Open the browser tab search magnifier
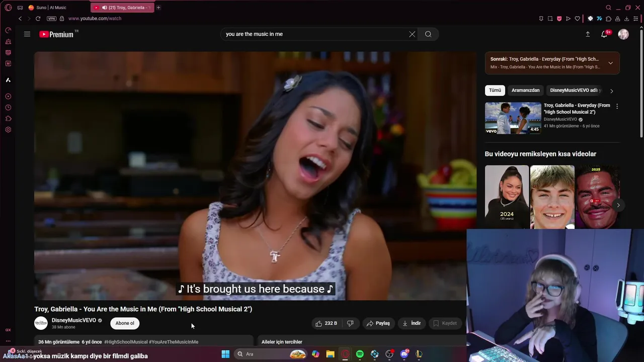The width and height of the screenshot is (644, 362). (x=608, y=8)
